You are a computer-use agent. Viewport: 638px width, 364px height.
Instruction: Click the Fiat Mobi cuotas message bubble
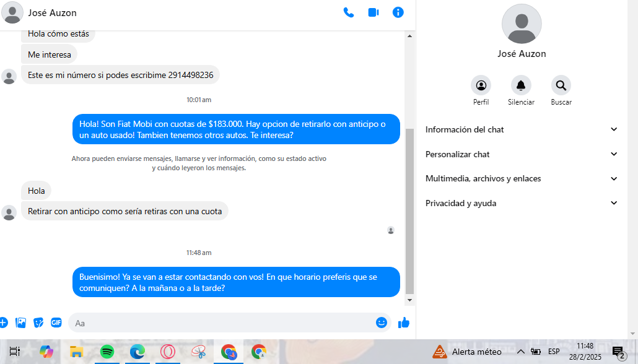(236, 129)
